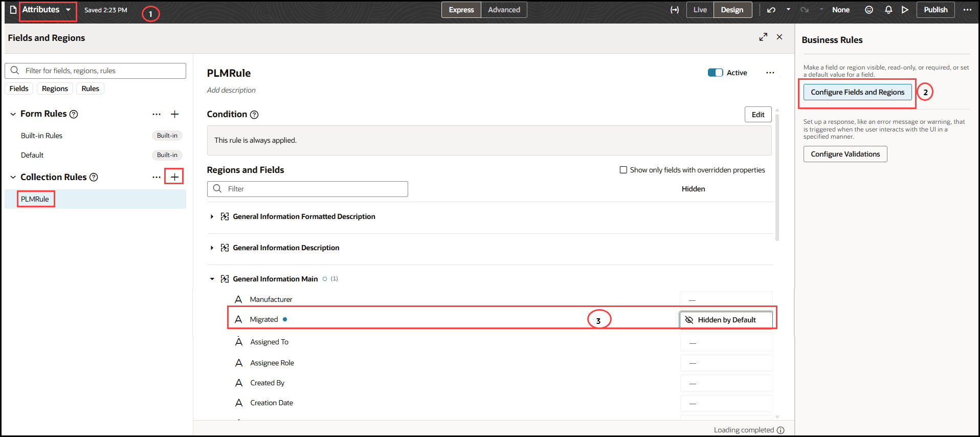Open the top-right more options menu
Screen dimensions: 980x437
pos(967,10)
